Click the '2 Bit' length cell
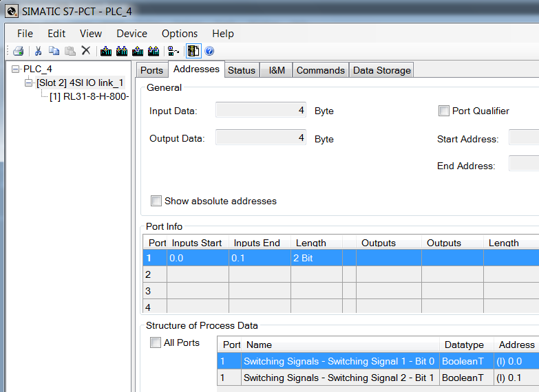The image size is (539, 392). tap(317, 258)
